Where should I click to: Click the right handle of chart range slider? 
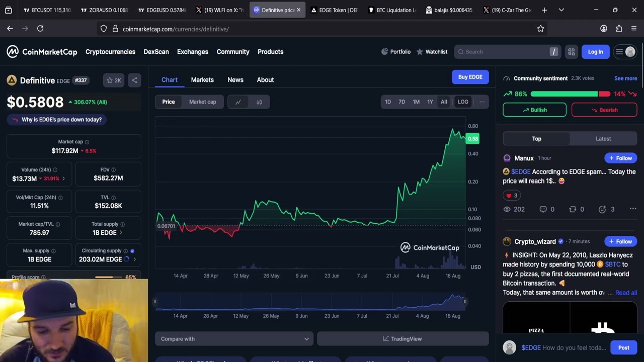click(x=465, y=302)
